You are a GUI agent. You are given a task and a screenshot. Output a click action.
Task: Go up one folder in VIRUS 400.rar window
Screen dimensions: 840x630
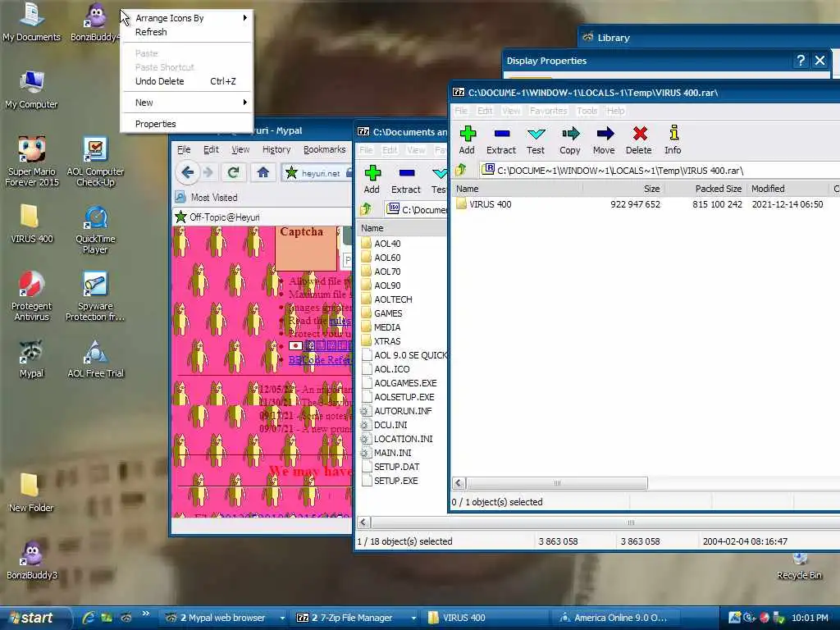point(461,171)
